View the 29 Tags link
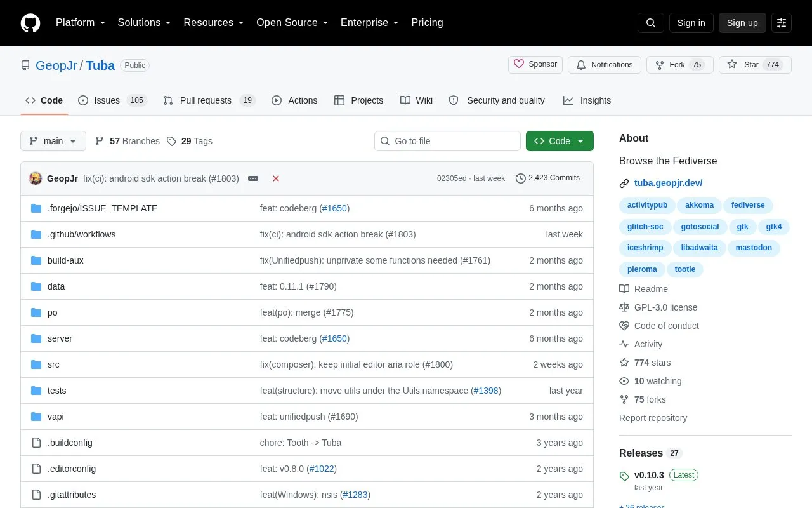Viewport: 812px width, 508px height. click(x=190, y=141)
